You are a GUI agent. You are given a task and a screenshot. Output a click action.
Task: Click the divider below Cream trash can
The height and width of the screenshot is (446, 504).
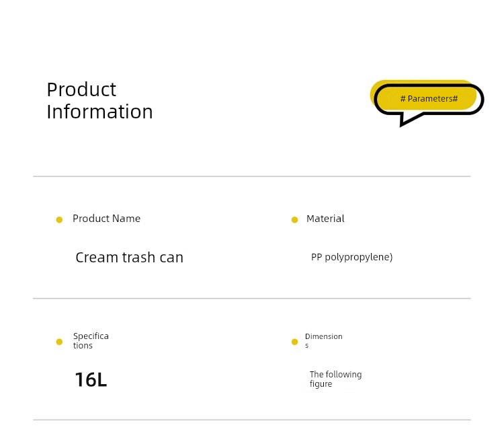tap(252, 298)
